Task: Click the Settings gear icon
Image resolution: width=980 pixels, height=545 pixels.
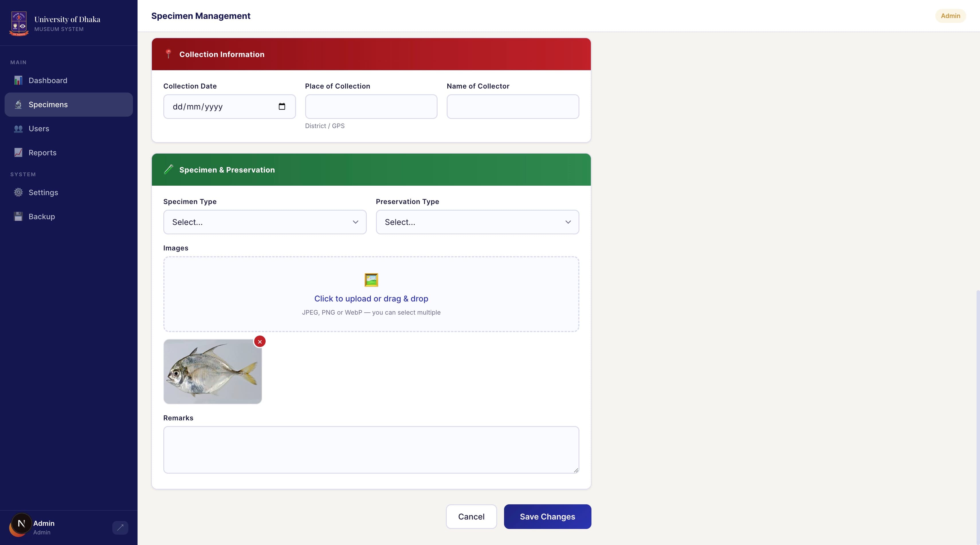Action: tap(18, 193)
